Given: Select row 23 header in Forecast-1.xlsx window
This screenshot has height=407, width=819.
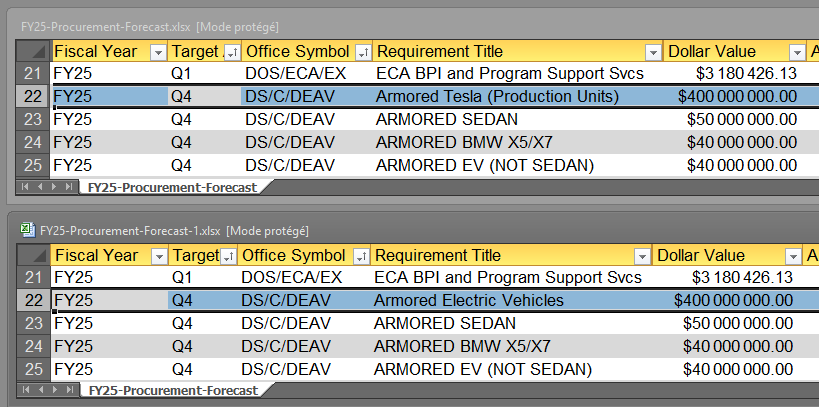Looking at the screenshot, I should pos(33,323).
